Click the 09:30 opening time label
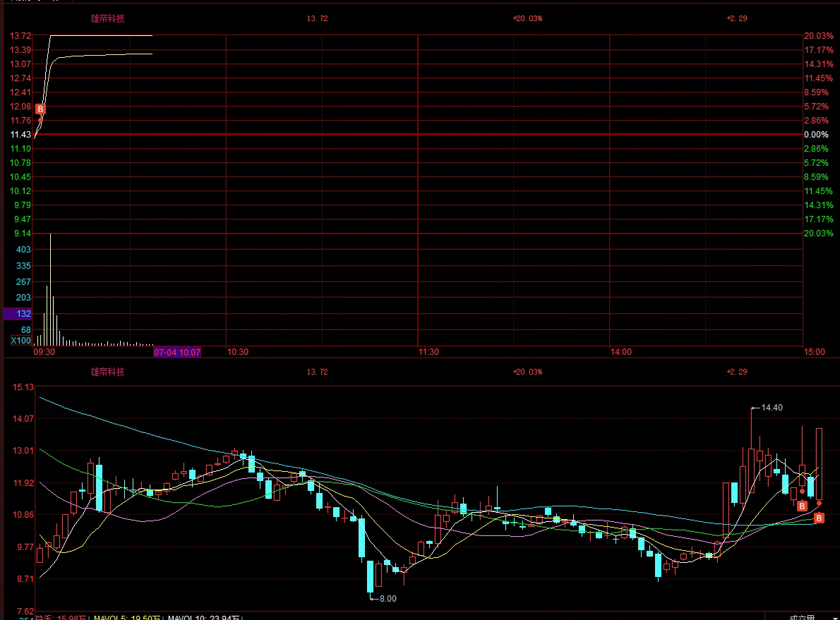Image resolution: width=840 pixels, height=620 pixels. (44, 352)
